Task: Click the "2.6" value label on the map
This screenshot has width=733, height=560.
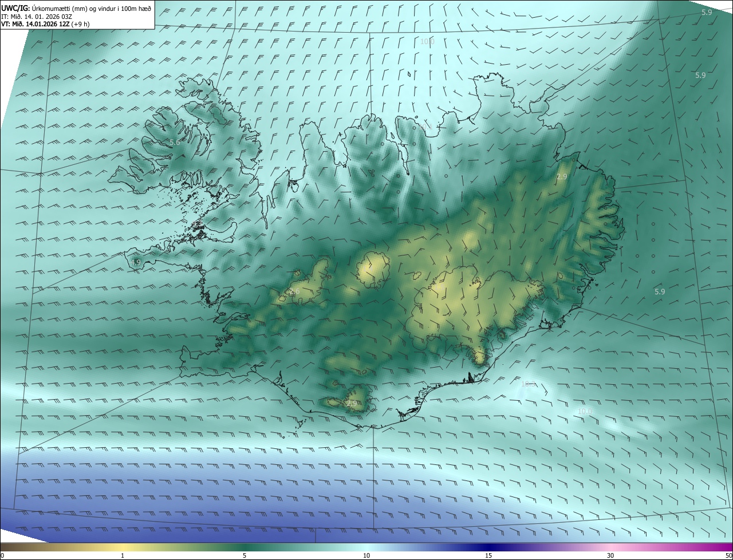Action: coord(294,291)
